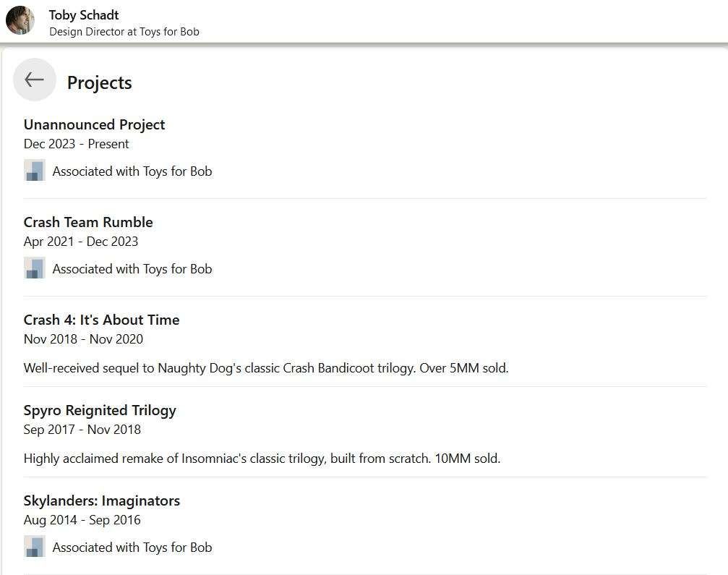728x575 pixels.
Task: Open the Unannounced Project entry title
Action: coord(94,124)
